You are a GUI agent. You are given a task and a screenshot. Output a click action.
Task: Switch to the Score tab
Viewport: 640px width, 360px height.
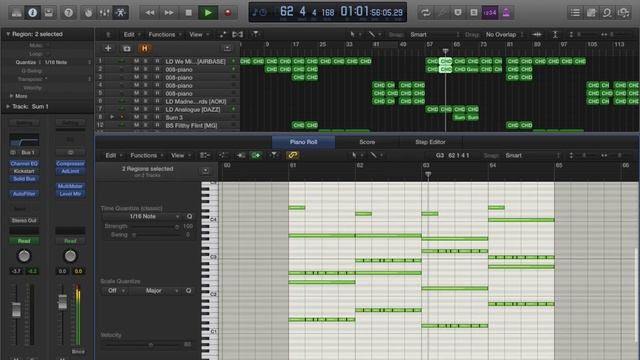click(x=367, y=142)
